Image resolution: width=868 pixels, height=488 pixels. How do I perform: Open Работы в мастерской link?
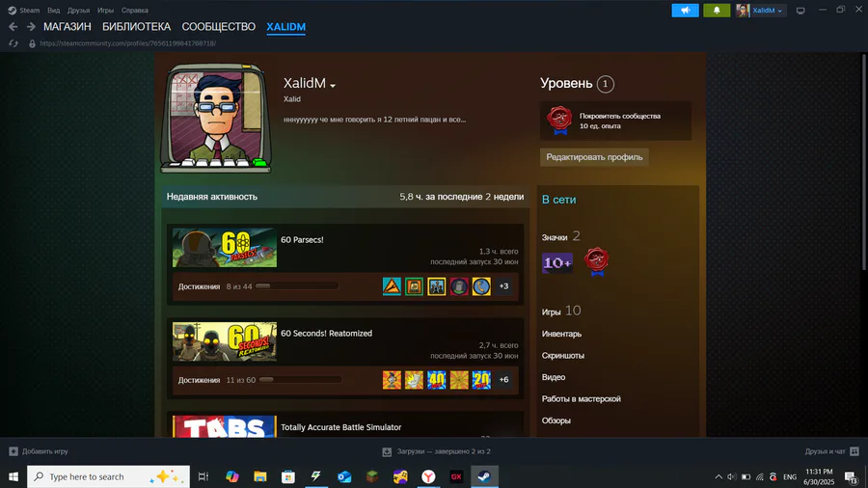582,398
